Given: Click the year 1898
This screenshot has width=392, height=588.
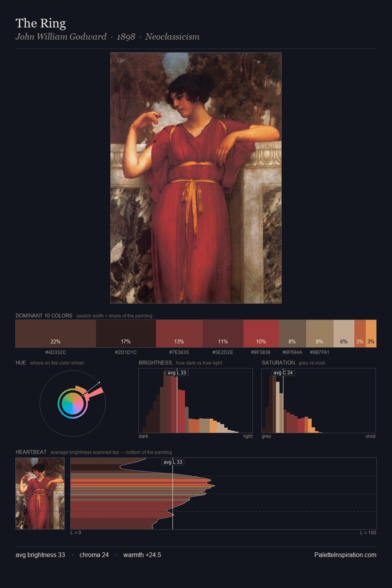Looking at the screenshot, I should click(126, 36).
